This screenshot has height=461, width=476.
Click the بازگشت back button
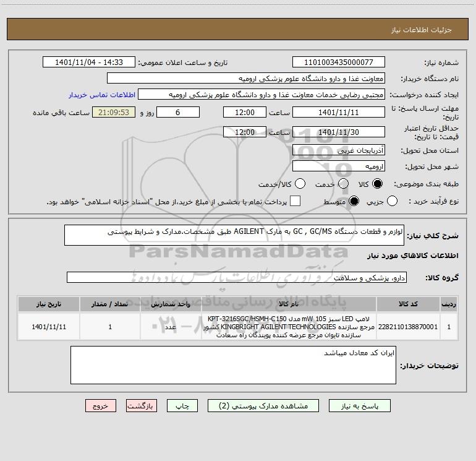click(x=142, y=406)
